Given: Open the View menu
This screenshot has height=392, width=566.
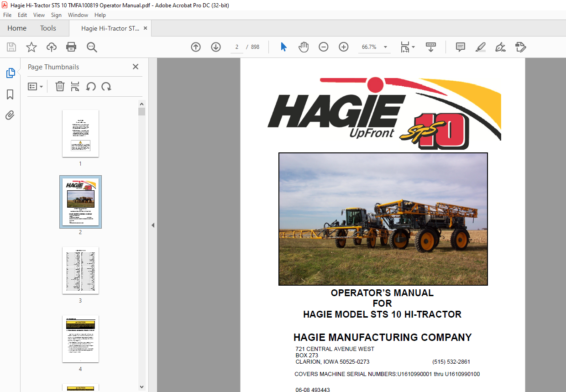Looking at the screenshot, I should pyautogui.click(x=39, y=15).
